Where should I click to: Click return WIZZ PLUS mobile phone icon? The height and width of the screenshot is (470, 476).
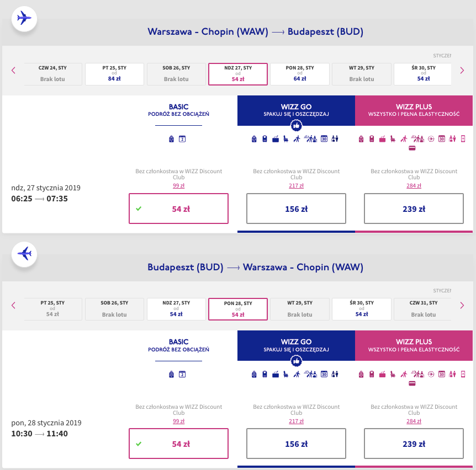[x=463, y=374]
